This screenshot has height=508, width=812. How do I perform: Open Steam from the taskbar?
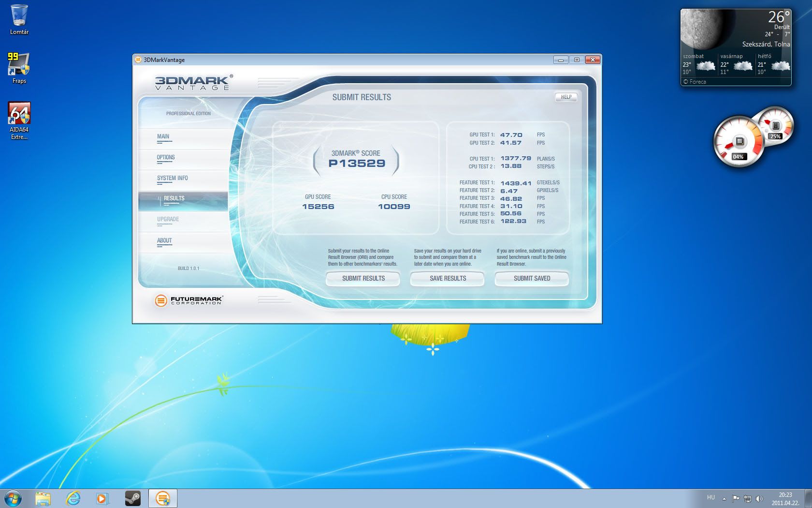pos(132,498)
